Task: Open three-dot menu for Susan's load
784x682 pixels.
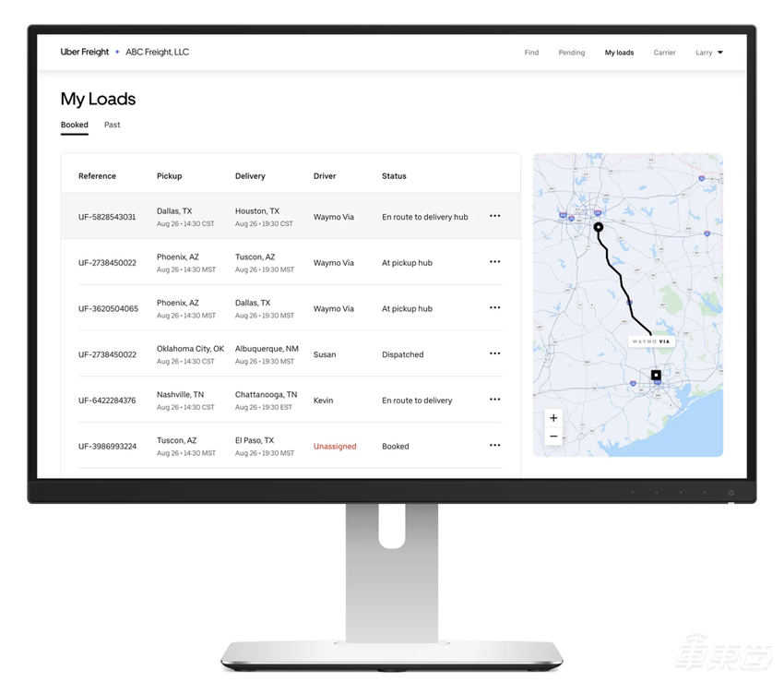Action: tap(494, 353)
